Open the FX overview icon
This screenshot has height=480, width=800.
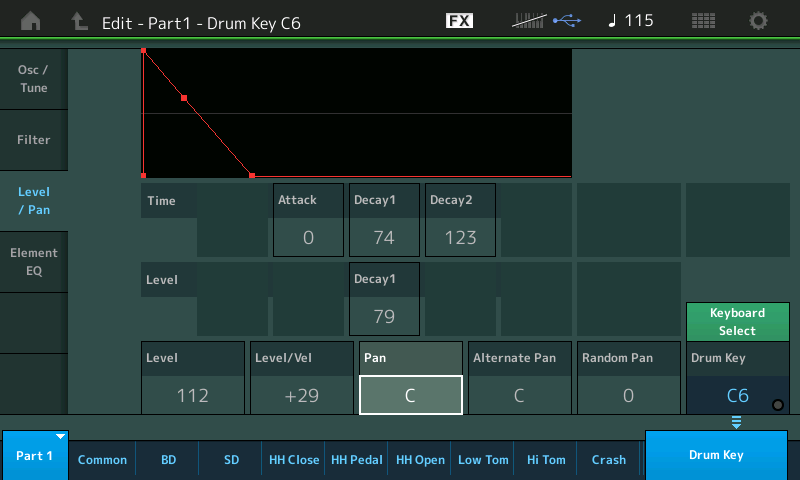point(459,21)
